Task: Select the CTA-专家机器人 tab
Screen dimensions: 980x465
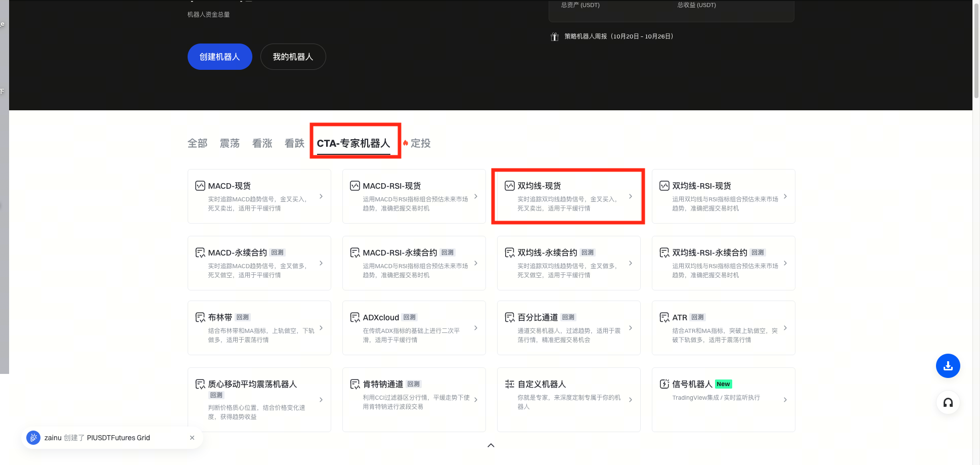Action: [x=353, y=143]
